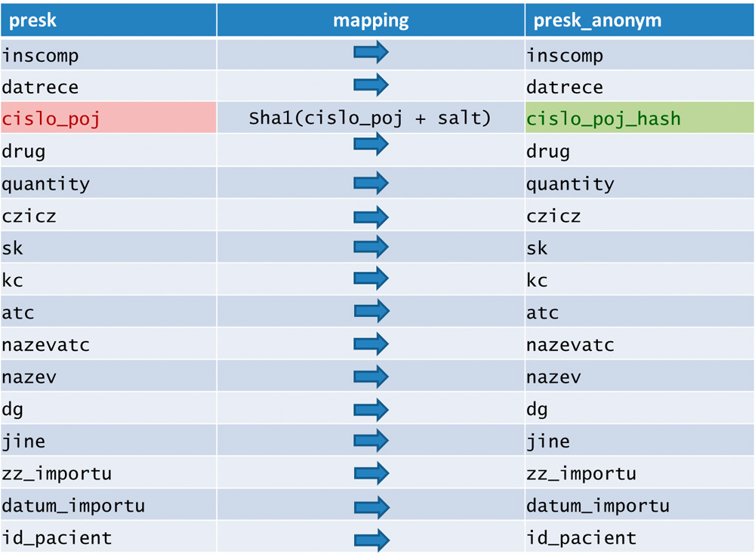The height and width of the screenshot is (560, 755).
Task: Click the Sha1(cislo_poj + salt) formula cell
Action: (370, 118)
